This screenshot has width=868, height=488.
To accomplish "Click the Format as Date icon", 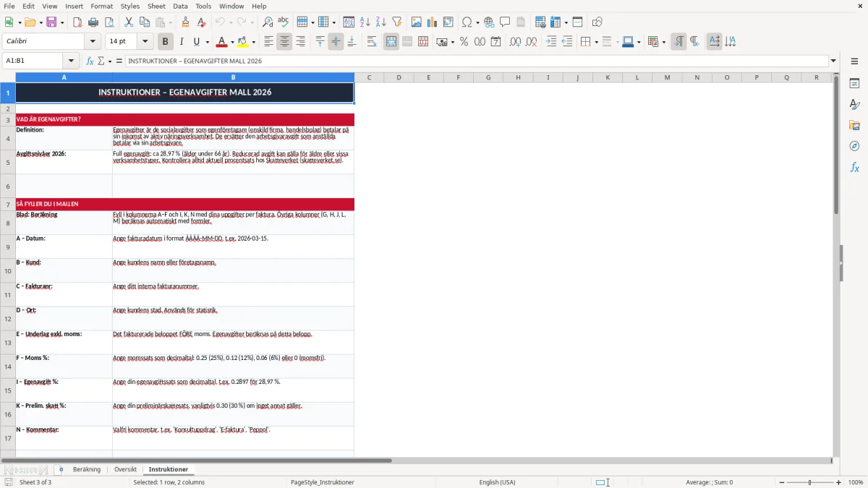I will pyautogui.click(x=495, y=42).
